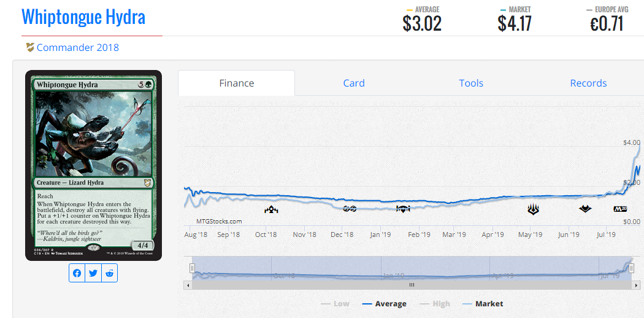644x318 pixels.
Task: Click the Commander 2018 set symbol icon
Action: coord(30,48)
